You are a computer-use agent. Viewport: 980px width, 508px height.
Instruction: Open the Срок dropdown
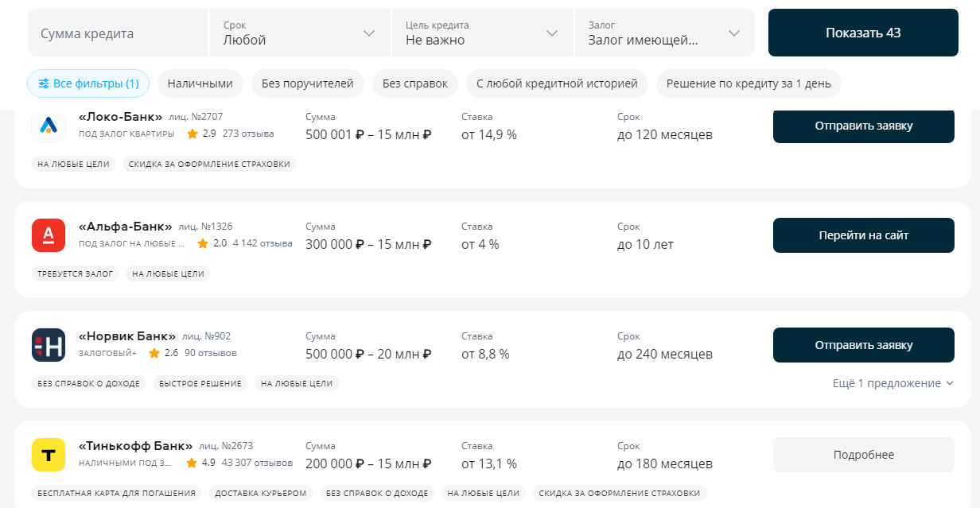coord(300,33)
